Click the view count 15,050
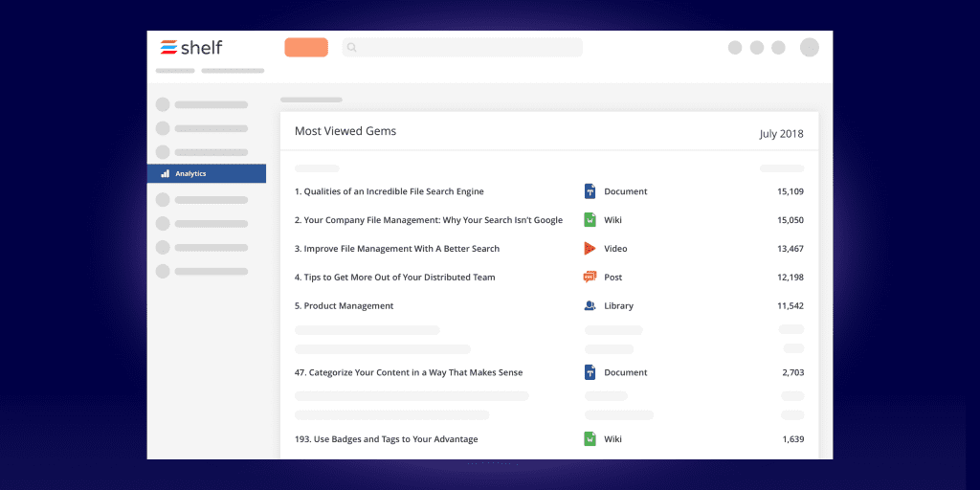 pyautogui.click(x=791, y=220)
